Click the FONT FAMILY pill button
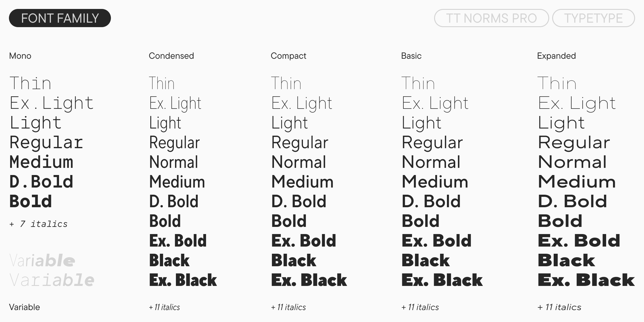This screenshot has height=322, width=644. pyautogui.click(x=60, y=18)
